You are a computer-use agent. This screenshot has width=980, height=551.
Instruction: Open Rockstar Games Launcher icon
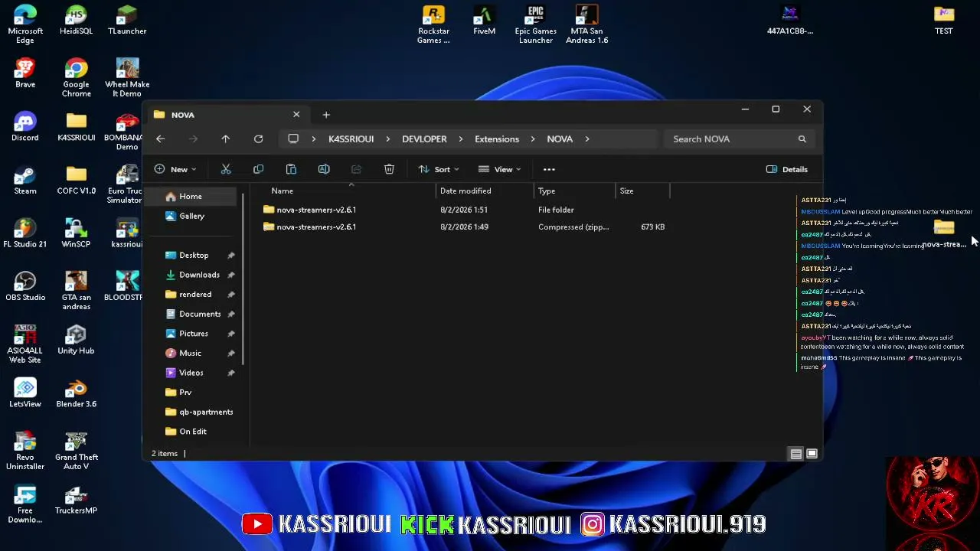tap(433, 26)
